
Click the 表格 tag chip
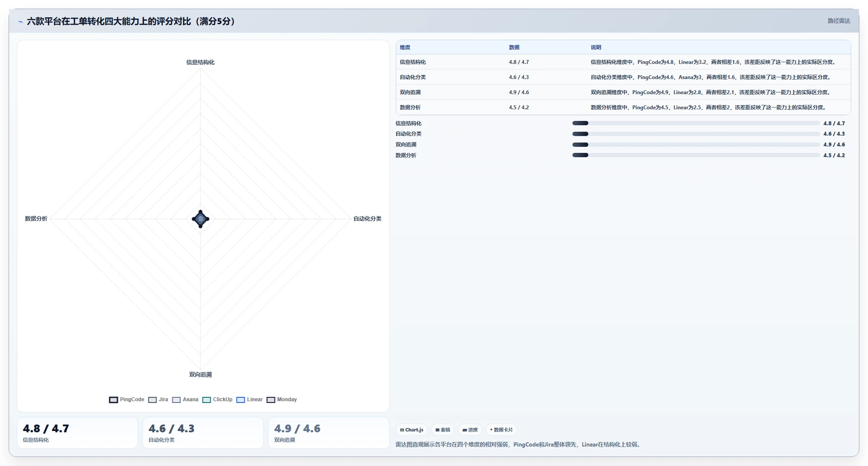pos(442,430)
